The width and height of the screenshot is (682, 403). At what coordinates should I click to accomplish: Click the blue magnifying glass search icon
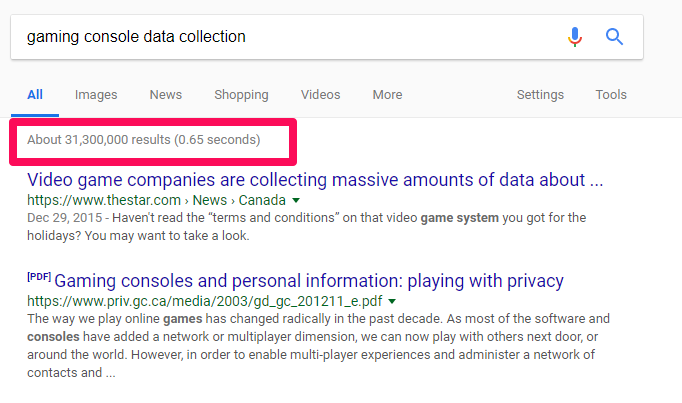(x=615, y=37)
